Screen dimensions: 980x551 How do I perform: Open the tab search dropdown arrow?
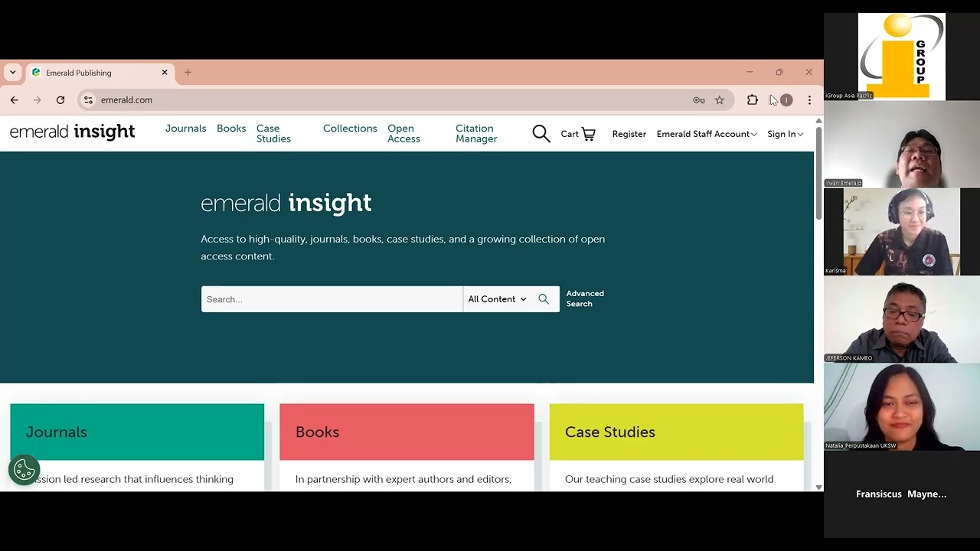12,73
